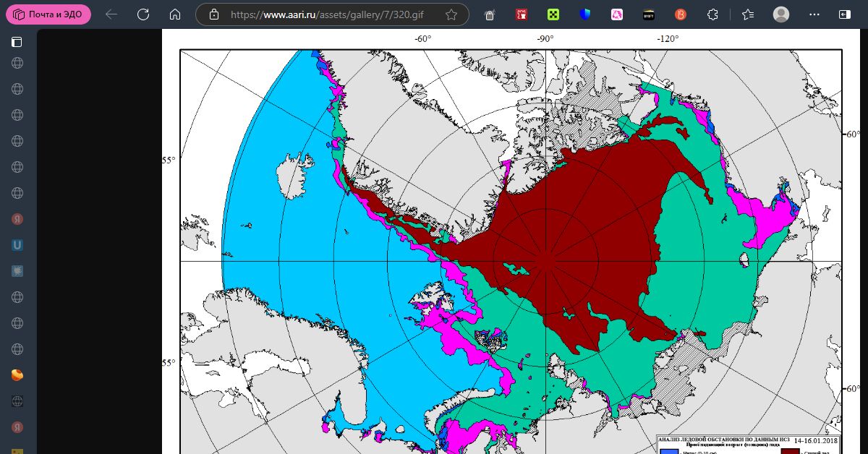
Task: Click the dark red legend color box
Action: point(790,450)
